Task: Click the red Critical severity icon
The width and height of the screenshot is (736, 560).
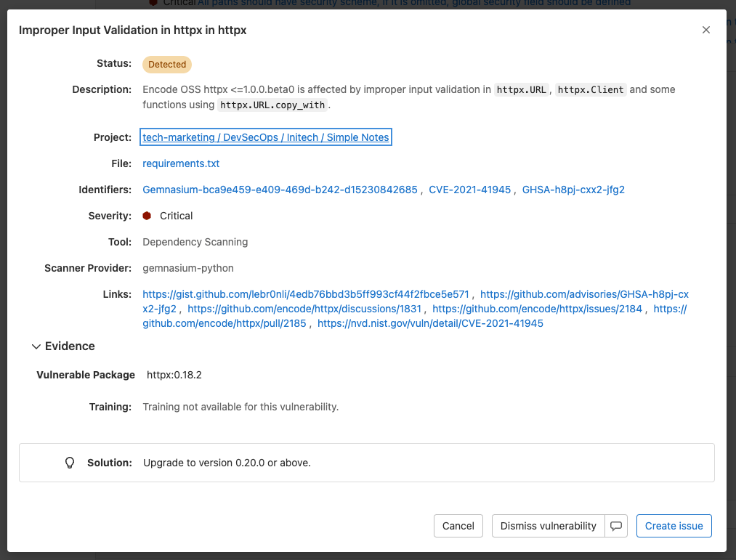Action: point(147,215)
